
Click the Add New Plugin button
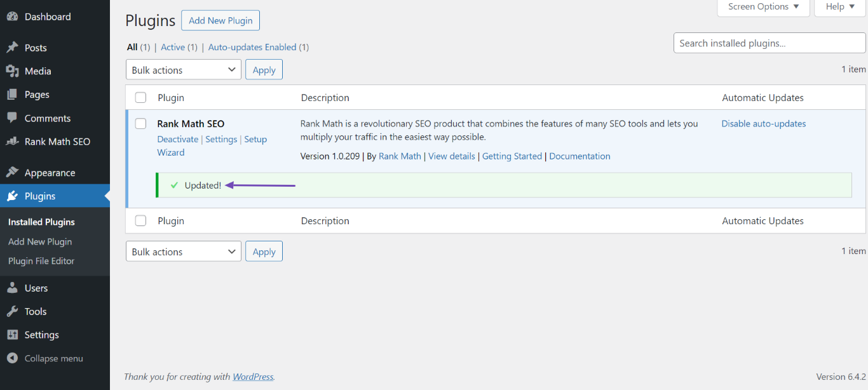coord(220,20)
